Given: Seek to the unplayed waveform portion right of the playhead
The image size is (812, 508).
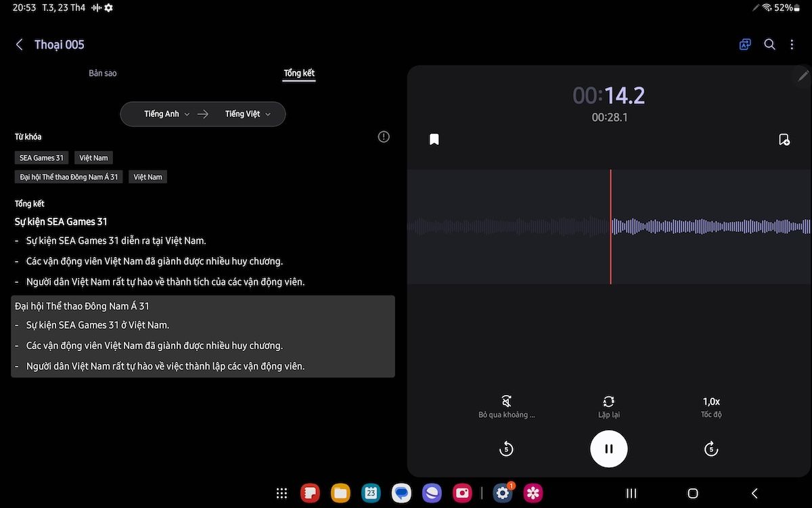Looking at the screenshot, I should [x=711, y=227].
